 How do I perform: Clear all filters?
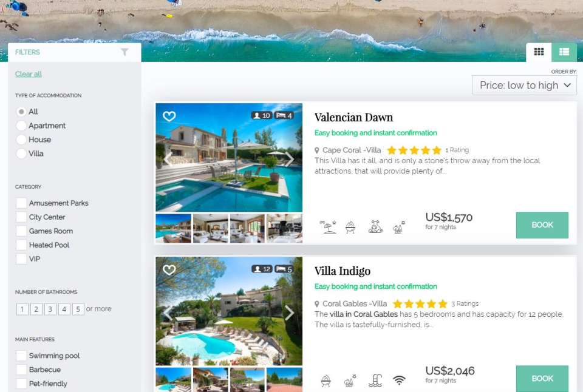[x=29, y=74]
